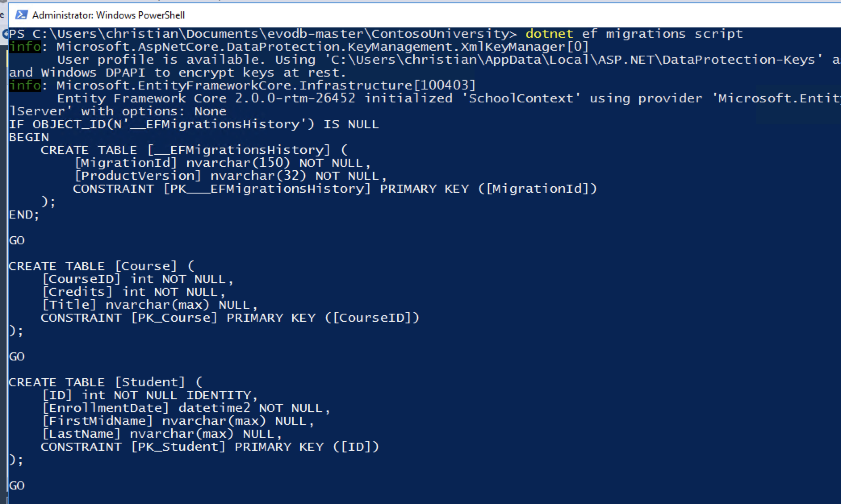Screen dimensions: 841x504
Task: Click the [FirstMidName] nvarchar(max) line
Action: click(178, 421)
